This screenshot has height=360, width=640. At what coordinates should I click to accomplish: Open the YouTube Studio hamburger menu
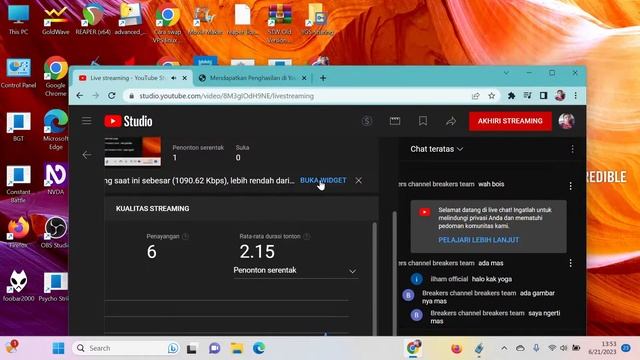tap(87, 121)
